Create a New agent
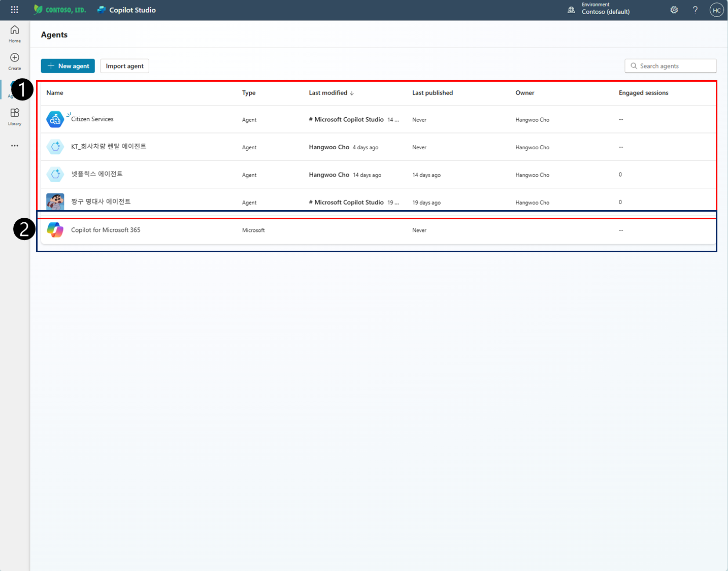Image resolution: width=728 pixels, height=571 pixels. click(68, 66)
